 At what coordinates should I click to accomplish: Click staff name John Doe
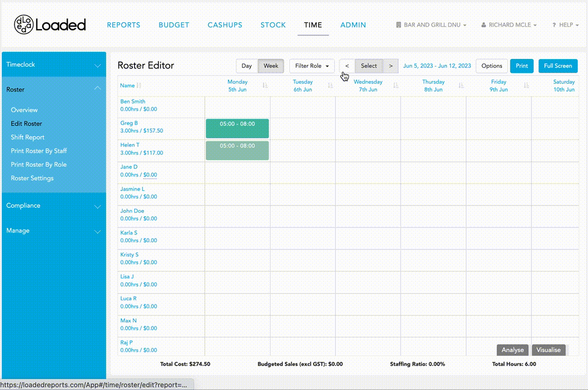pos(132,211)
